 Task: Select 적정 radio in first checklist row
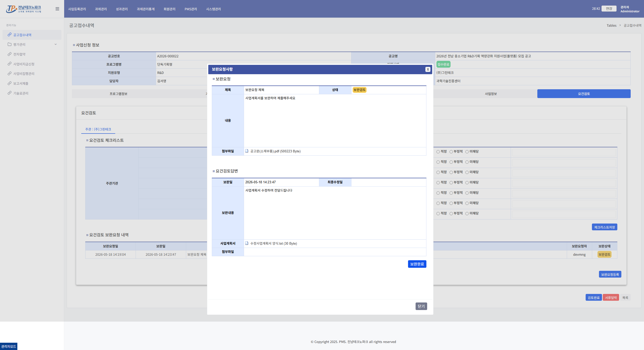pos(438,152)
